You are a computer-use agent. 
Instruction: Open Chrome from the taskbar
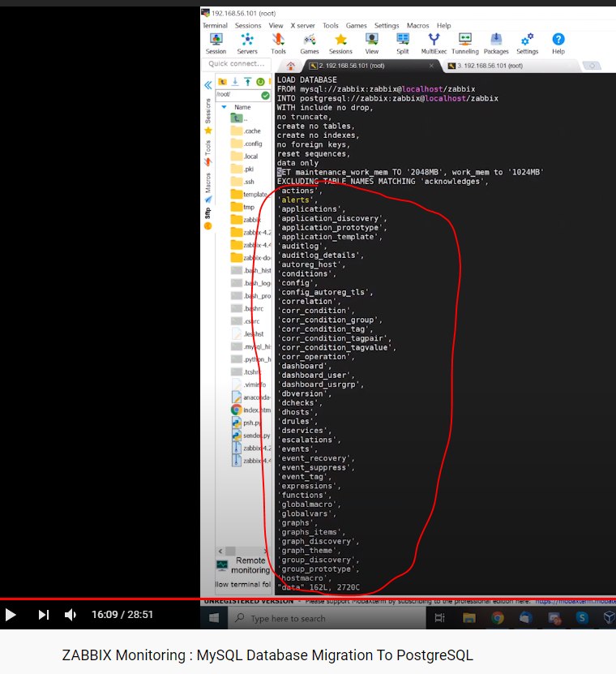pyautogui.click(x=498, y=618)
